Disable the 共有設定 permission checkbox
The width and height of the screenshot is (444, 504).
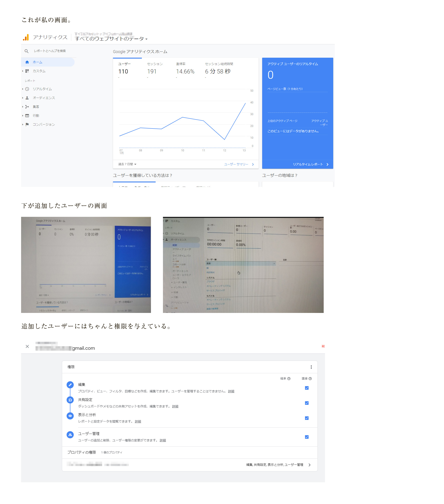point(307,403)
